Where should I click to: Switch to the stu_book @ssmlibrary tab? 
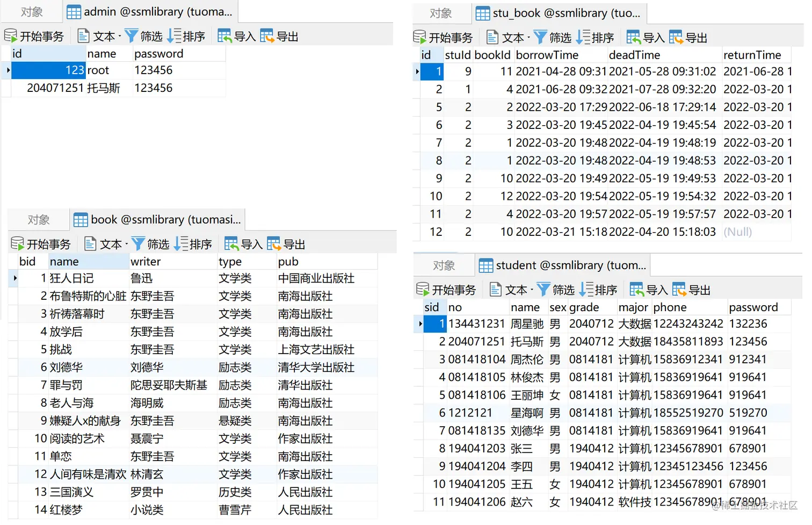(559, 13)
